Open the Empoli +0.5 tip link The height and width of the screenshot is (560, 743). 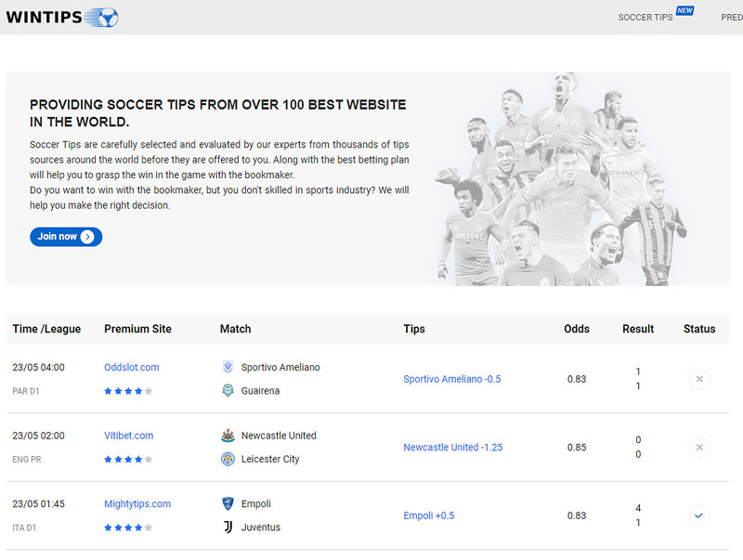point(429,515)
